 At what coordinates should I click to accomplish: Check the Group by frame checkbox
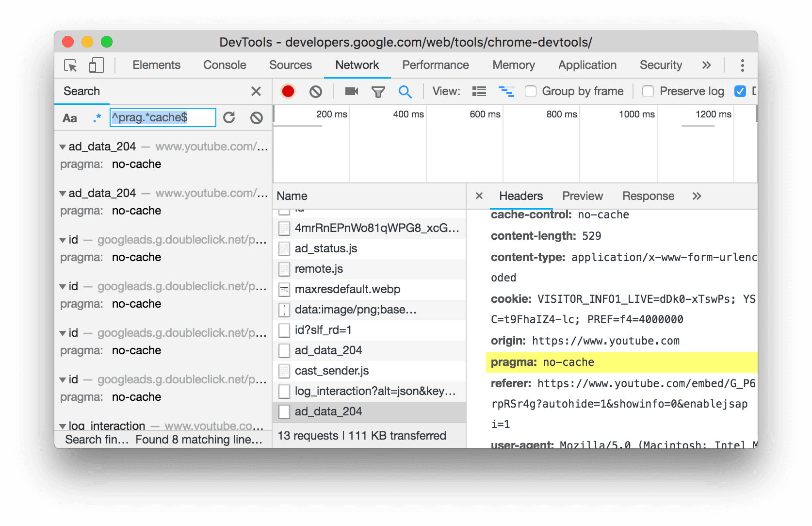click(x=530, y=91)
